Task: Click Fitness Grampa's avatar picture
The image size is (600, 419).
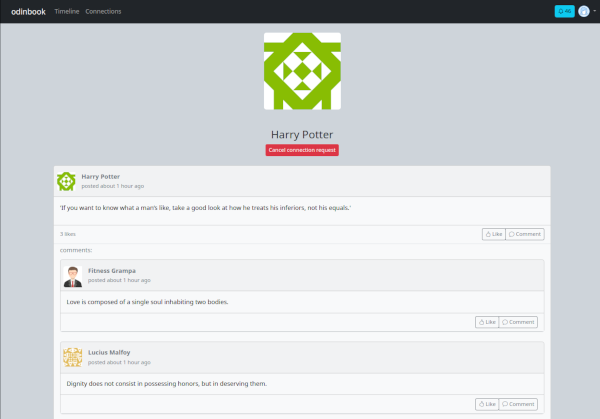Action: (73, 276)
